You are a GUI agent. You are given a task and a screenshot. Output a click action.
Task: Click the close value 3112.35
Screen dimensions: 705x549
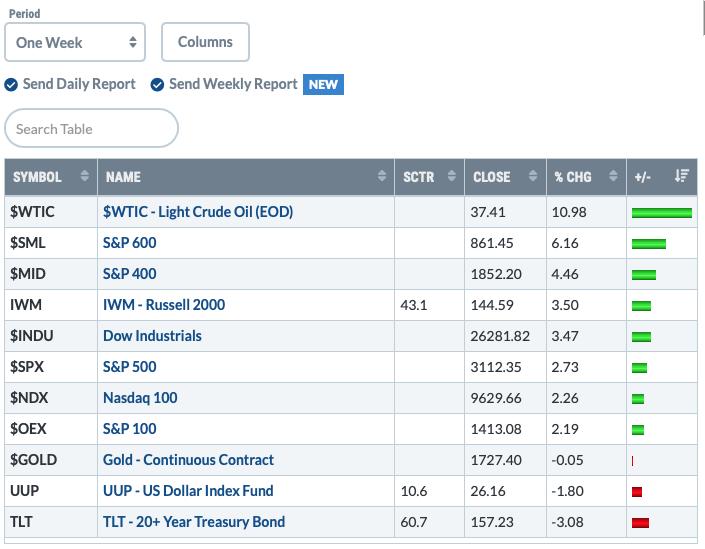496,367
